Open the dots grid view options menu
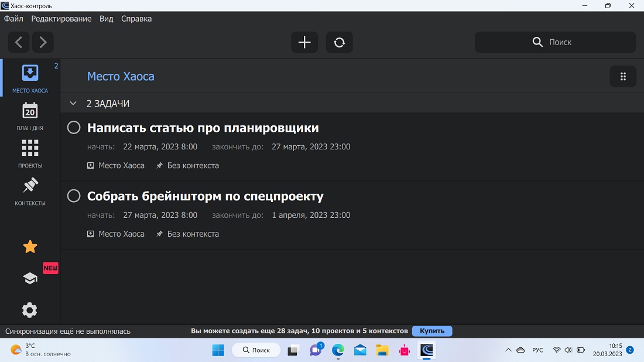 [x=623, y=77]
